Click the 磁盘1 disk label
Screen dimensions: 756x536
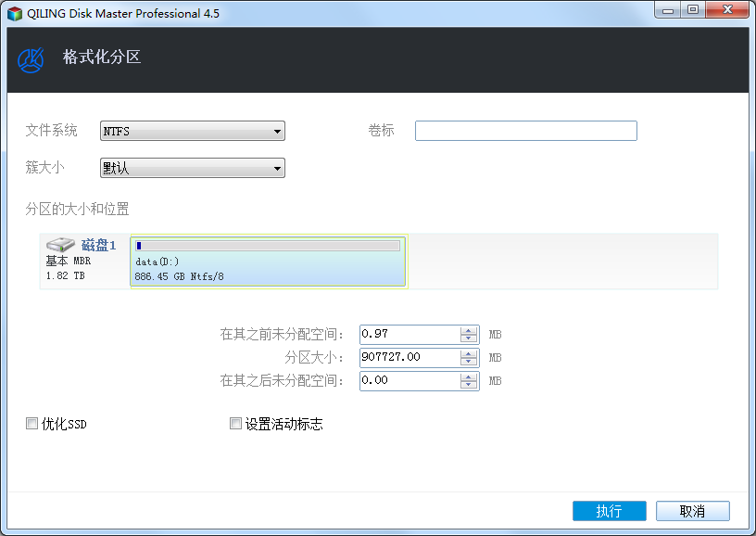click(98, 245)
